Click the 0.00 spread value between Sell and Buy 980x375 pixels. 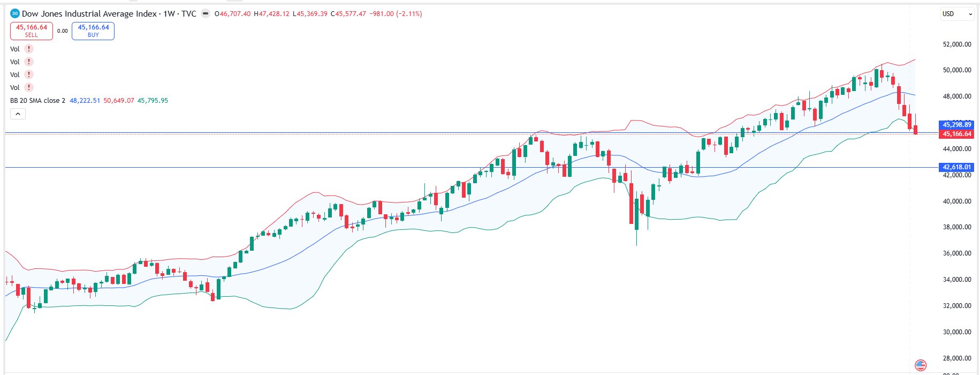63,31
